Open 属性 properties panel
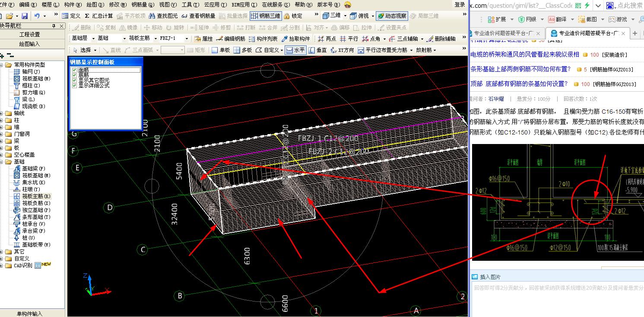The image size is (644, 317). point(203,39)
